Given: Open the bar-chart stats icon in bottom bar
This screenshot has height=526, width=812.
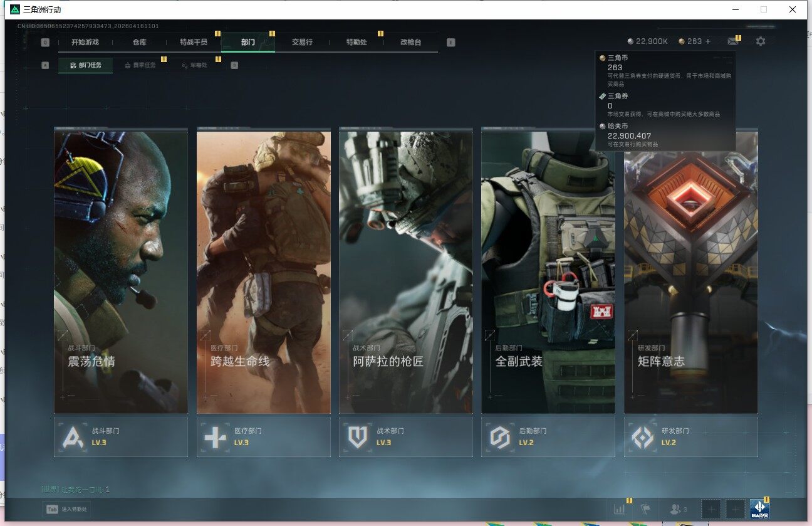Looking at the screenshot, I should 619,509.
